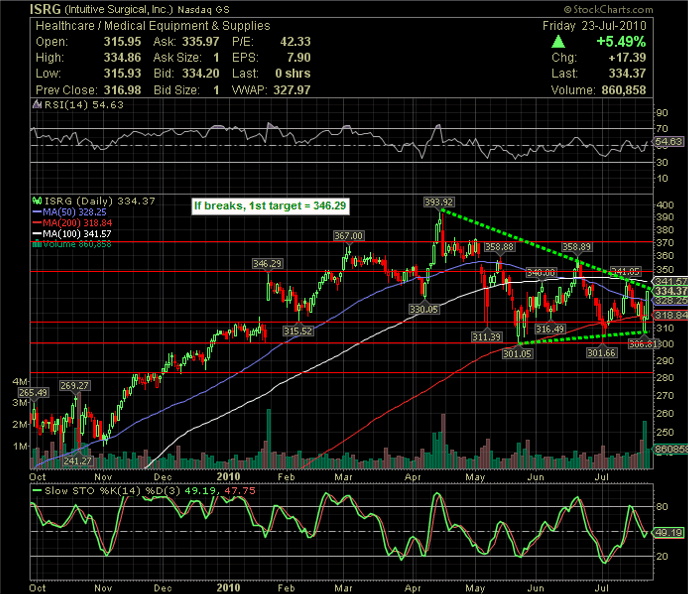Click the green up-arrow change indicator

(558, 42)
